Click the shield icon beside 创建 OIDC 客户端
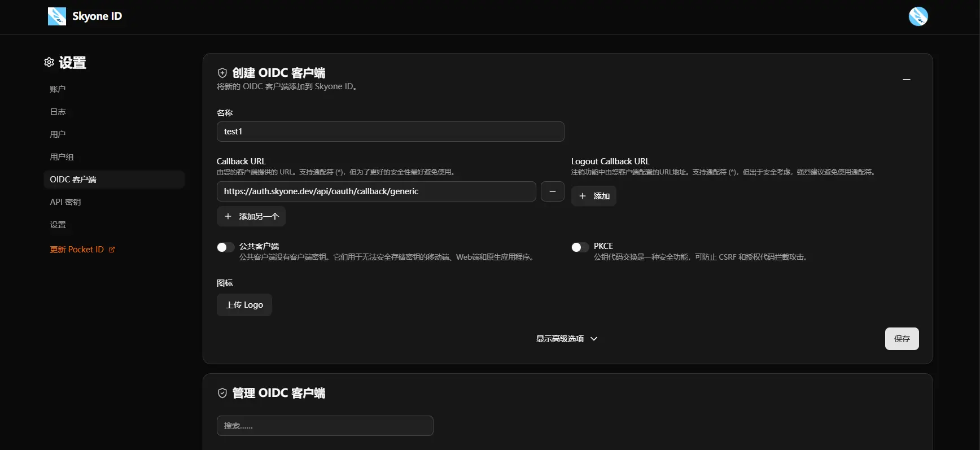 [x=222, y=73]
